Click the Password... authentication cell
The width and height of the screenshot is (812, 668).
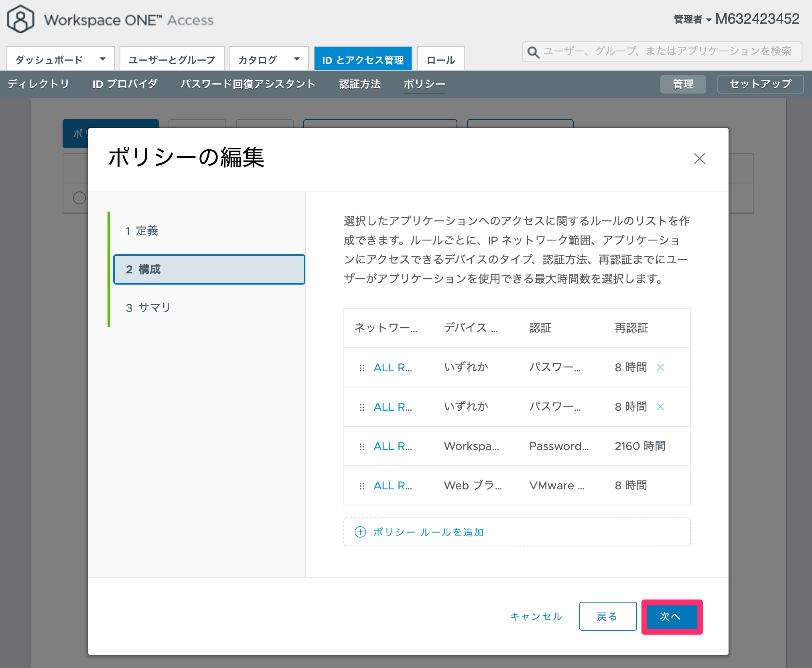[x=559, y=446]
